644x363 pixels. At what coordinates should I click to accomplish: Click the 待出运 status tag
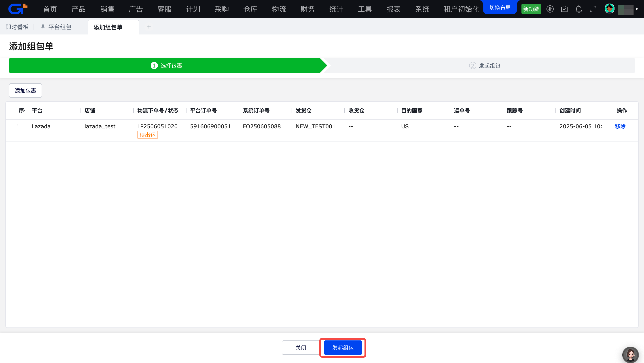[147, 135]
